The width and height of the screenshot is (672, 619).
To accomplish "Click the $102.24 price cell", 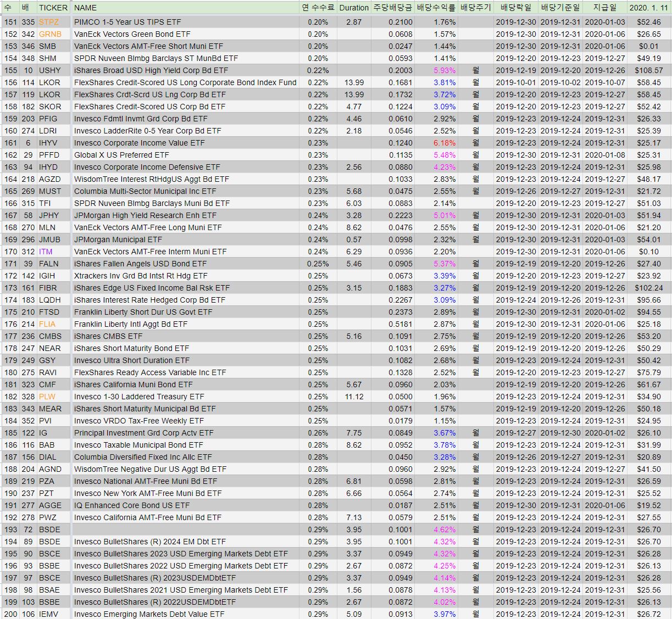I will coord(649,288).
